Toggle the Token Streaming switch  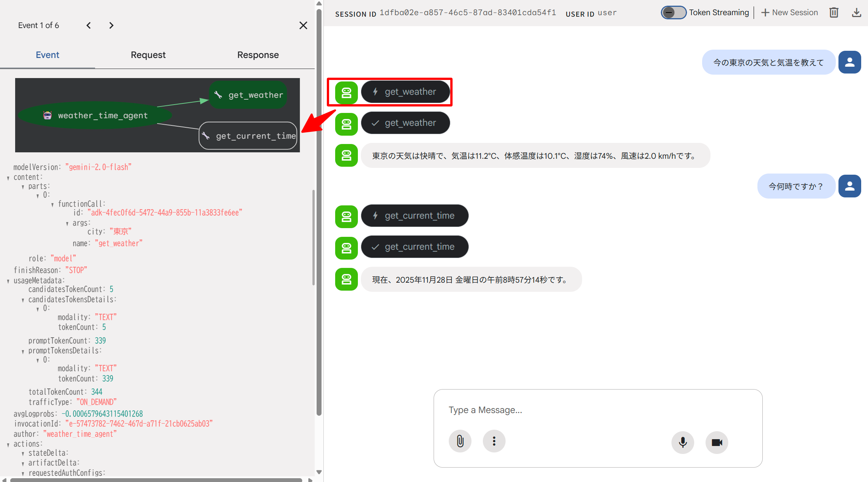pos(673,13)
